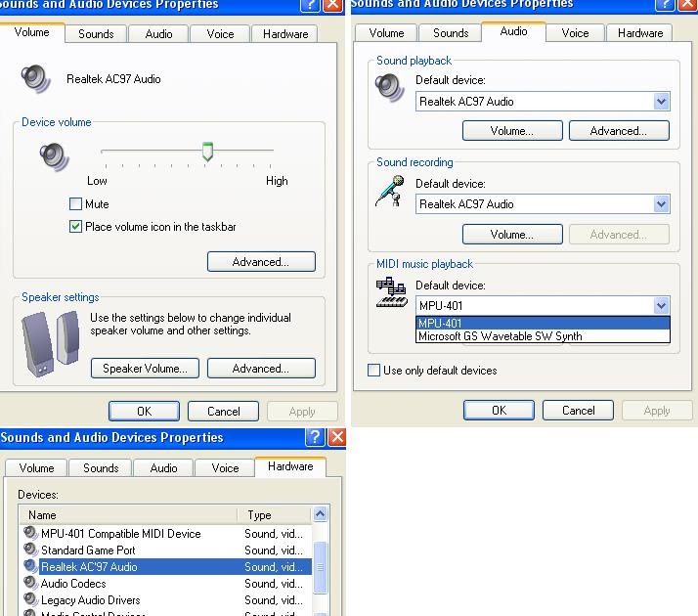Click the help question mark in Volume window title bar

[x=310, y=5]
